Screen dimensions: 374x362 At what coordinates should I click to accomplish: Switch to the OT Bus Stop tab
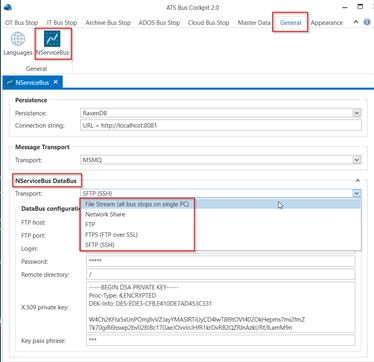tap(22, 23)
